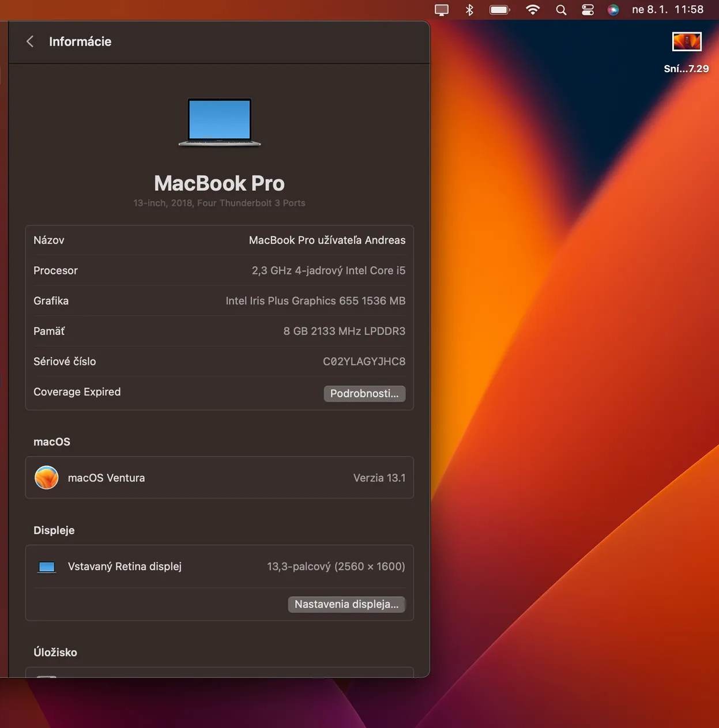Click the 13,3-palcový (2560 × 1600) text
The width and height of the screenshot is (719, 728).
click(x=336, y=567)
